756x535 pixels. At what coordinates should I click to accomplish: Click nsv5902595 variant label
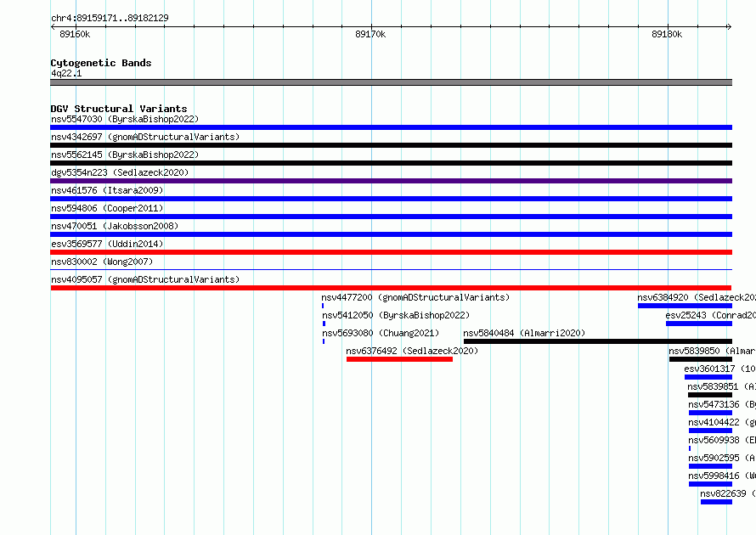point(722,458)
